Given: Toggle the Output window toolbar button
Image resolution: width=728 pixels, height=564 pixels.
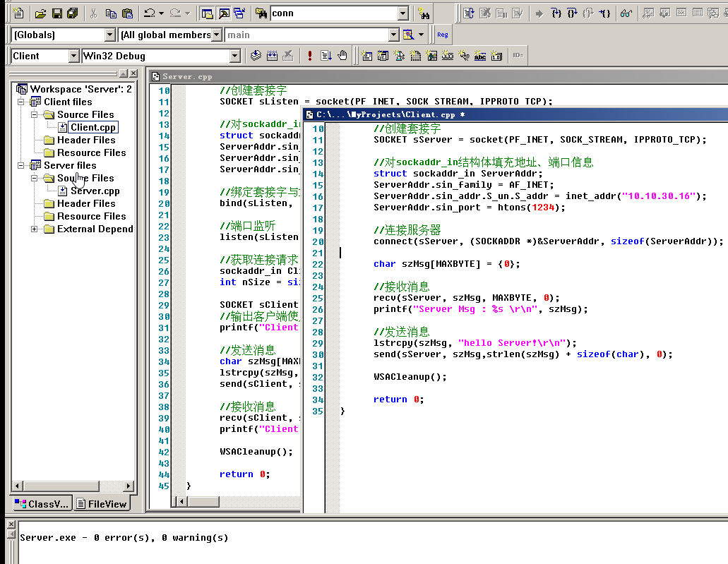Looking at the screenshot, I should coord(223,13).
